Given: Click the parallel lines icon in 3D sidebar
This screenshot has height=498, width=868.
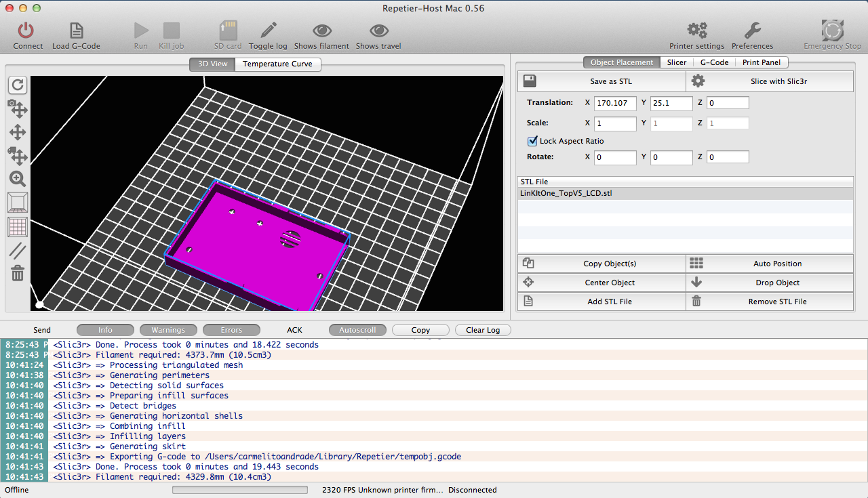Looking at the screenshot, I should coord(18,251).
